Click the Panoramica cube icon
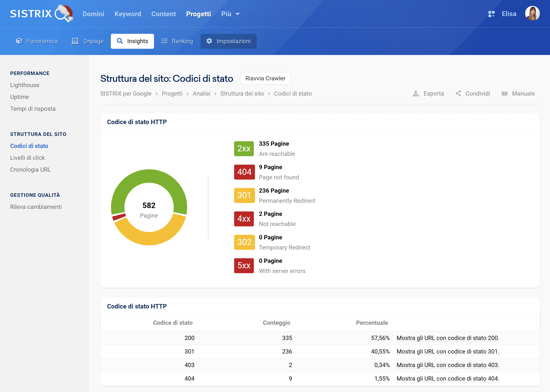550x392 pixels. pos(19,41)
